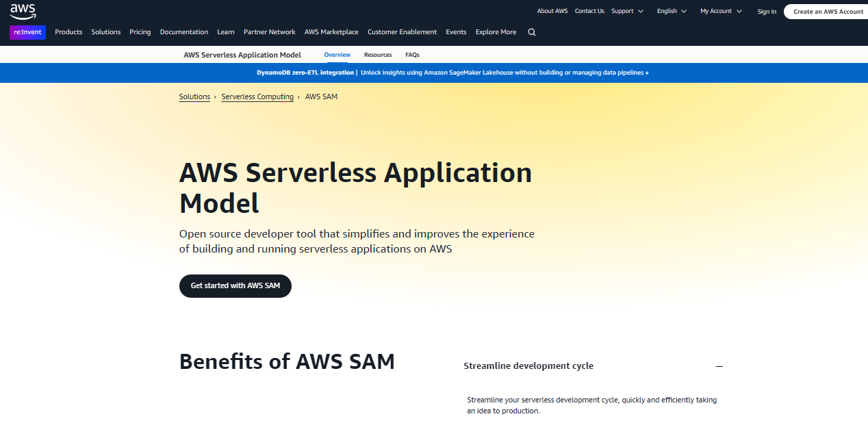Viewport: 868px width, 423px height.
Task: Click the Streamline your serverless development paragraph
Action: pos(592,405)
